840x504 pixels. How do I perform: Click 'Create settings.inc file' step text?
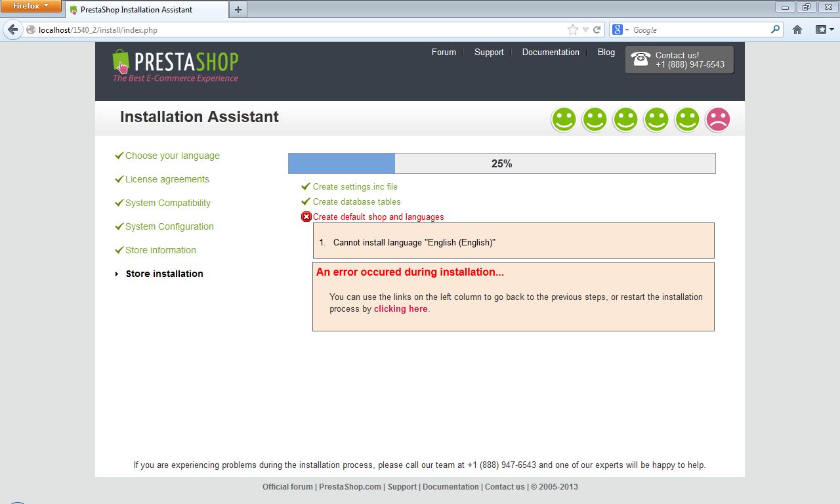[355, 186]
